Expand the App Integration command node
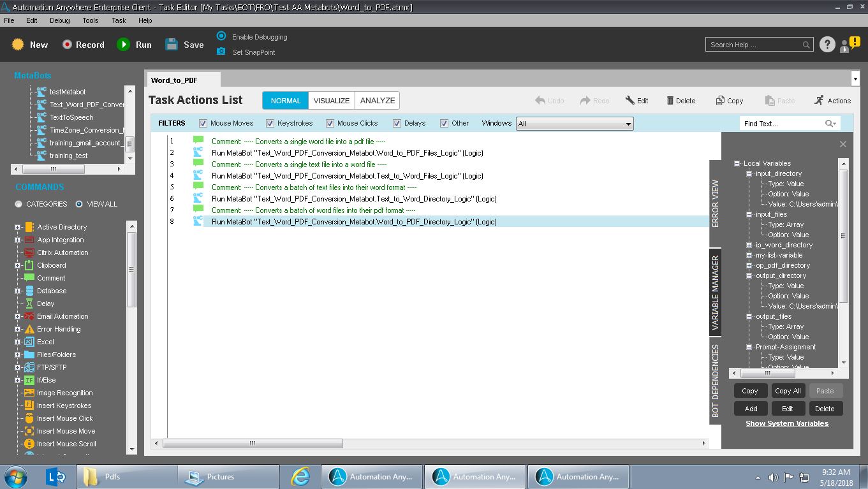 tap(18, 240)
